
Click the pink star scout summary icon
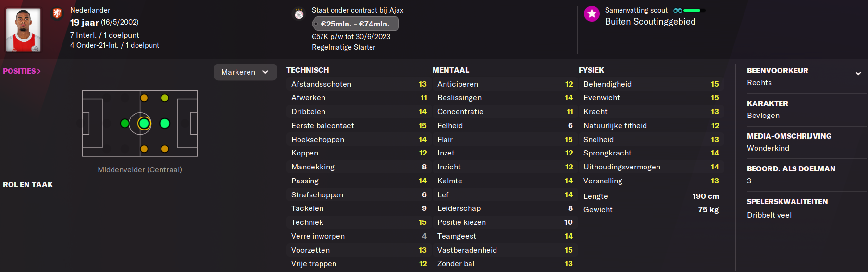point(592,14)
